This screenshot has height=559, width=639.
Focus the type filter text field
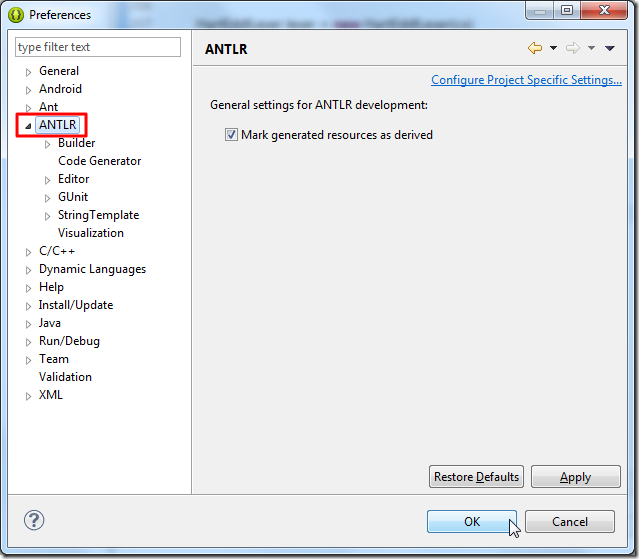[98, 47]
